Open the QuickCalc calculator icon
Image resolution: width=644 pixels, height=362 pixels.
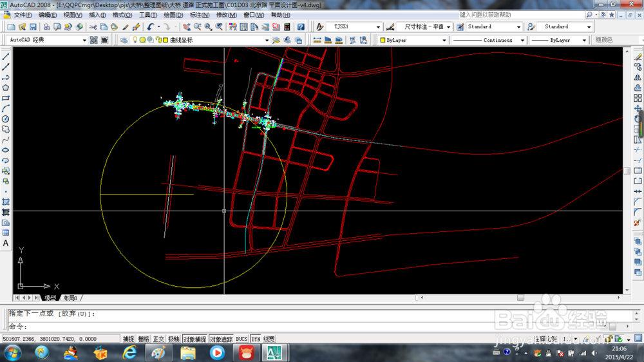287,27
